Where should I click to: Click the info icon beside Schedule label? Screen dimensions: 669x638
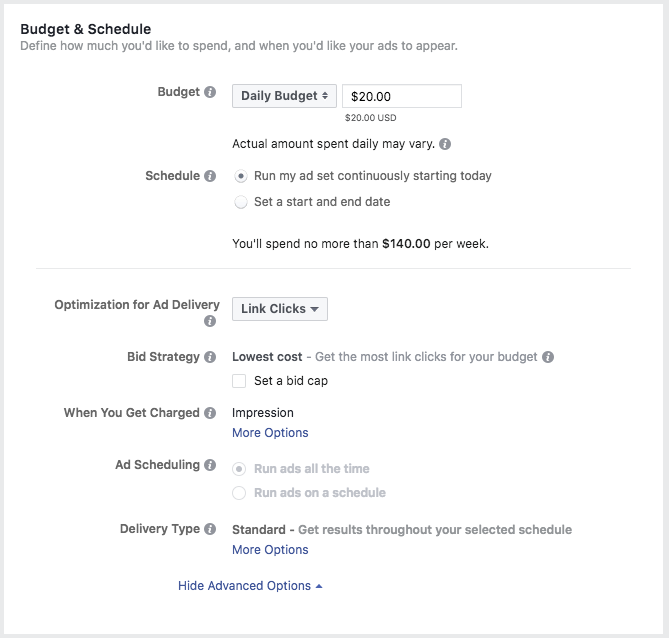tap(209, 176)
